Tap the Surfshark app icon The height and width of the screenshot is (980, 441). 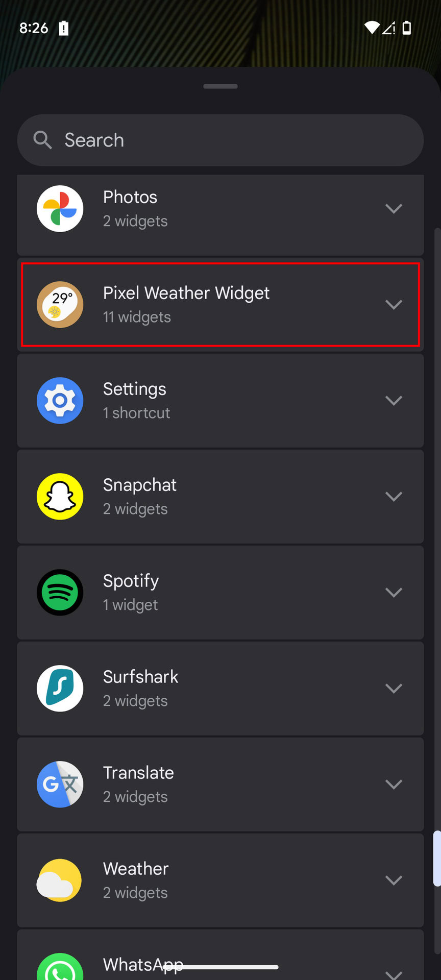[x=60, y=689]
